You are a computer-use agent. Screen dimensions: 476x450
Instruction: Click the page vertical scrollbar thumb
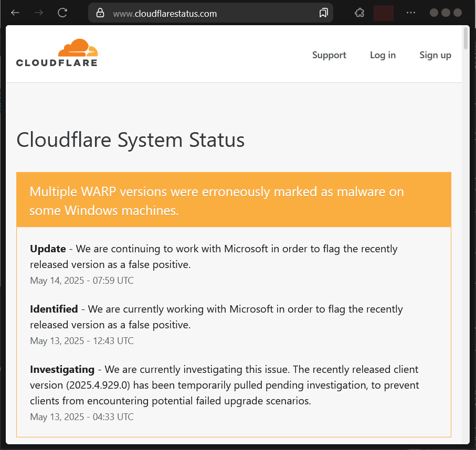coord(466,38)
